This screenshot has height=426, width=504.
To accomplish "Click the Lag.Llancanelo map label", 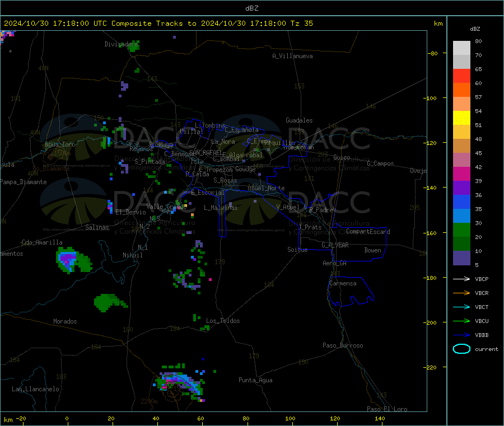I will [35, 389].
